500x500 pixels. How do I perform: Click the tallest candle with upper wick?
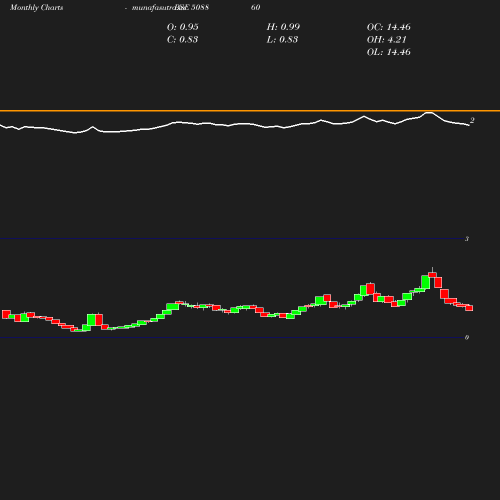(x=433, y=275)
